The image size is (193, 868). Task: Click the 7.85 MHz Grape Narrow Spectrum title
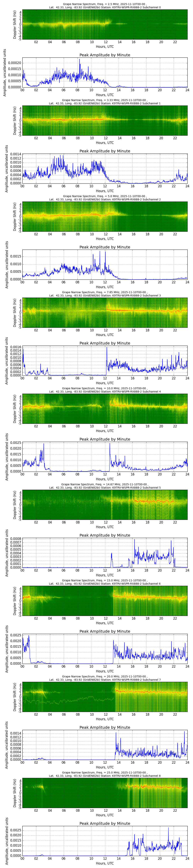click(x=105, y=292)
